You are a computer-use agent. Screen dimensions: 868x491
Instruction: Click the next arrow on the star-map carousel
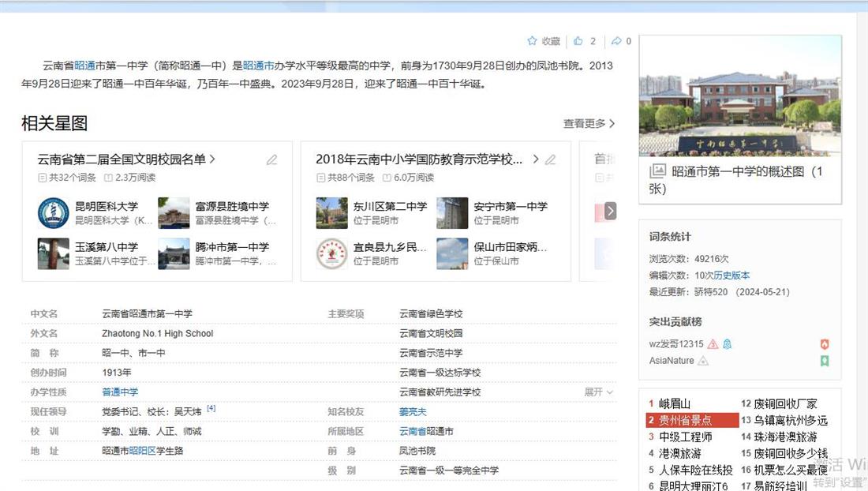point(610,211)
